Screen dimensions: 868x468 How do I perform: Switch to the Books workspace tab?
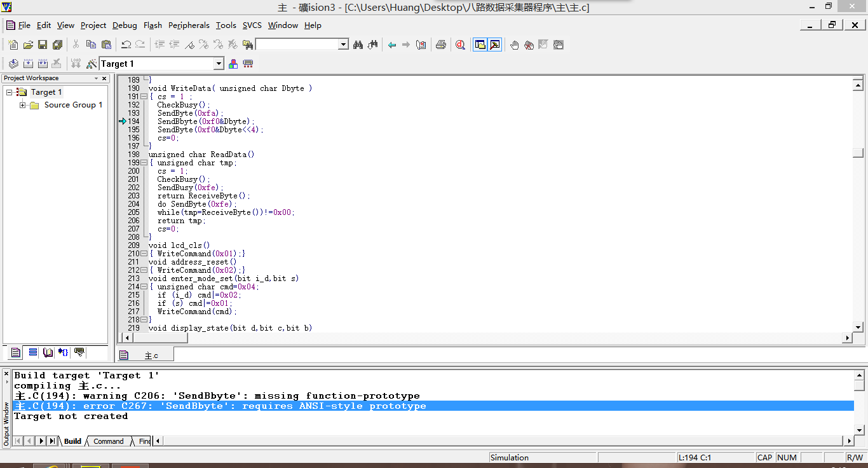coord(48,352)
